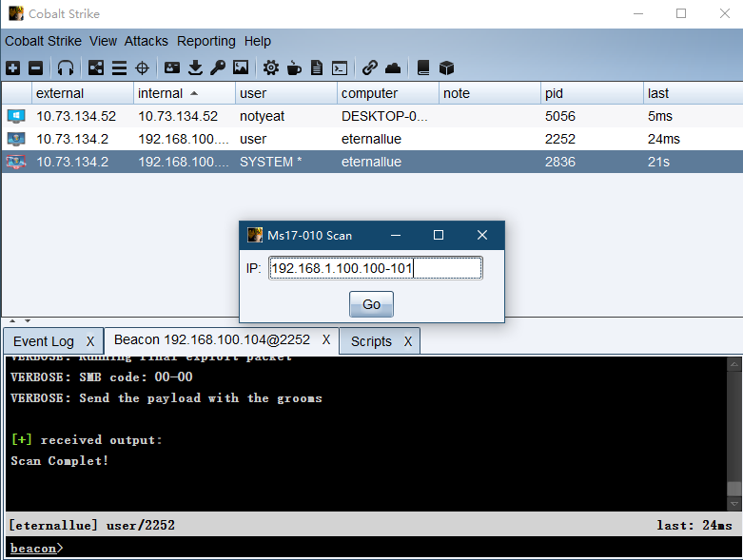Close the Beacon 192.168.100.104@2252 tab
The width and height of the screenshot is (743, 560).
pos(326,339)
